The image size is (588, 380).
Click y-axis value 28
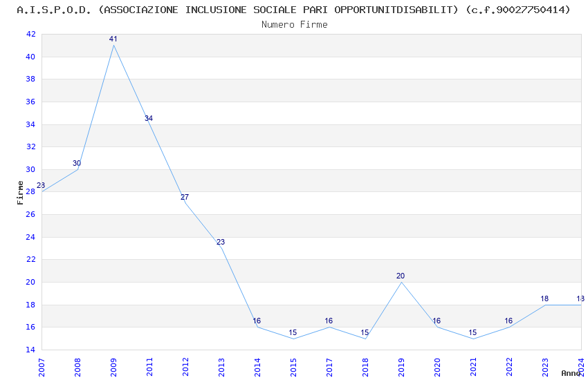(x=30, y=191)
